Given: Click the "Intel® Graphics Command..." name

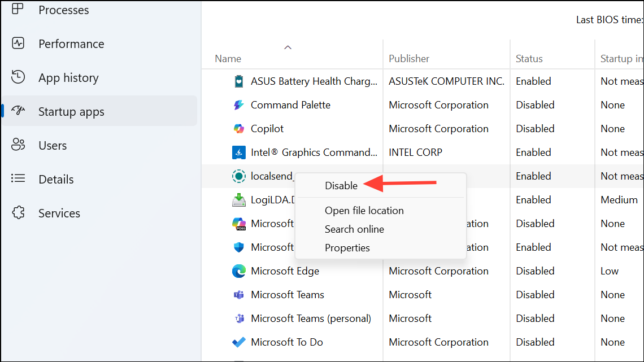Looking at the screenshot, I should point(314,152).
